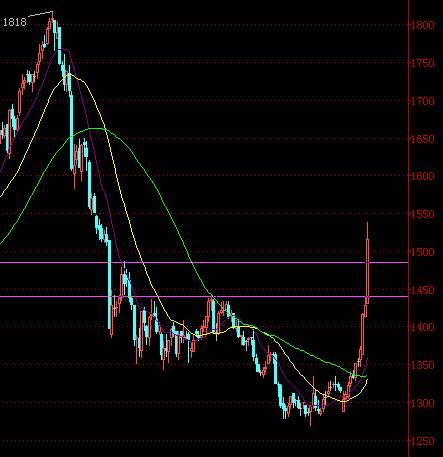
Task: Click the 1750 price axis label
Action: tap(423, 63)
